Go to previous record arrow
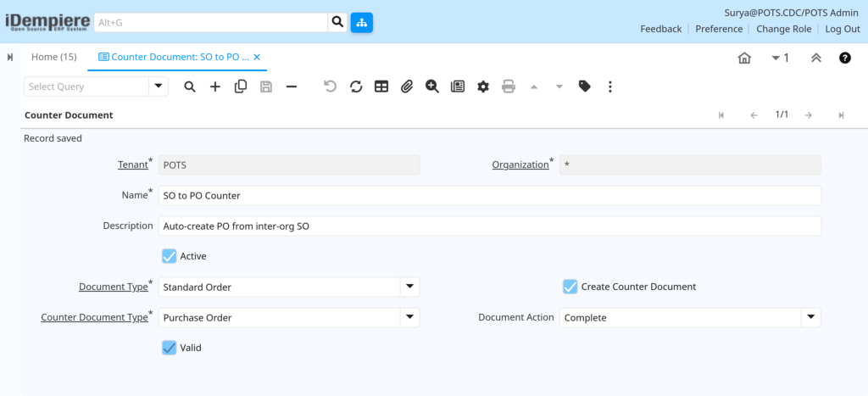 click(x=754, y=115)
